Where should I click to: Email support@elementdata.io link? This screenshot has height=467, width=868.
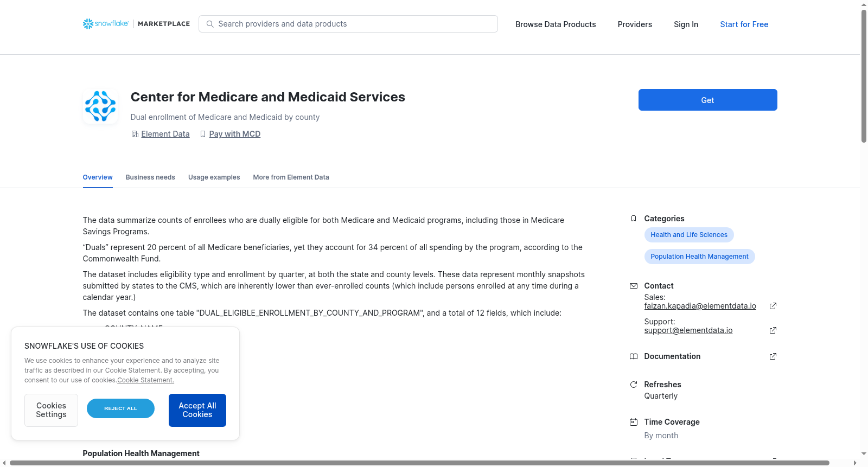coord(688,330)
